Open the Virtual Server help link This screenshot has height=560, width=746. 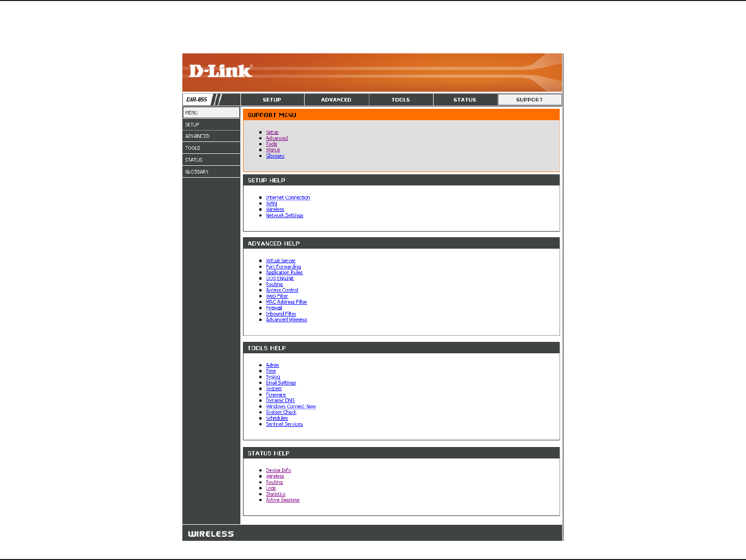tap(281, 261)
